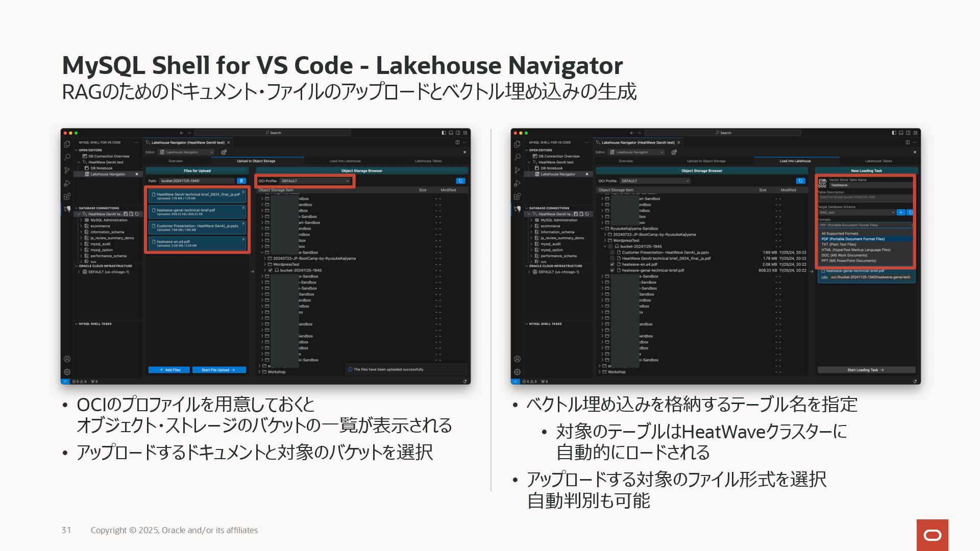Open OCI Profile dropdown in left window

(x=315, y=181)
